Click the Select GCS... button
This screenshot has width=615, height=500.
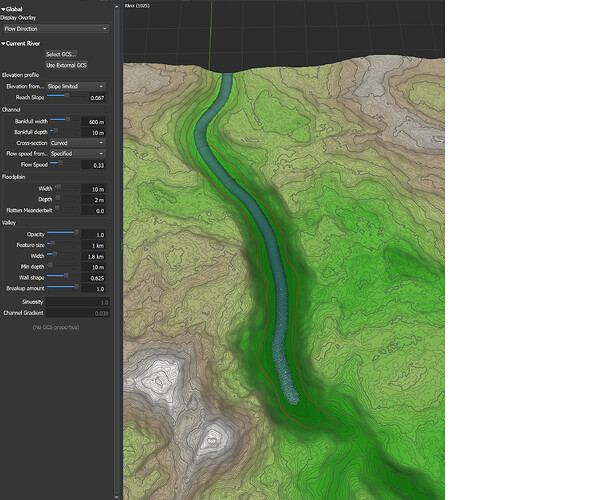click(61, 54)
